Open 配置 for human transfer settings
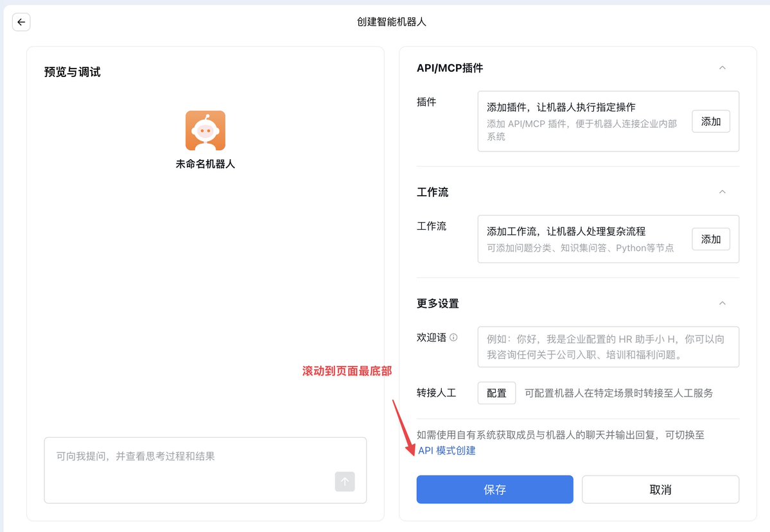The width and height of the screenshot is (770, 532). (x=496, y=393)
